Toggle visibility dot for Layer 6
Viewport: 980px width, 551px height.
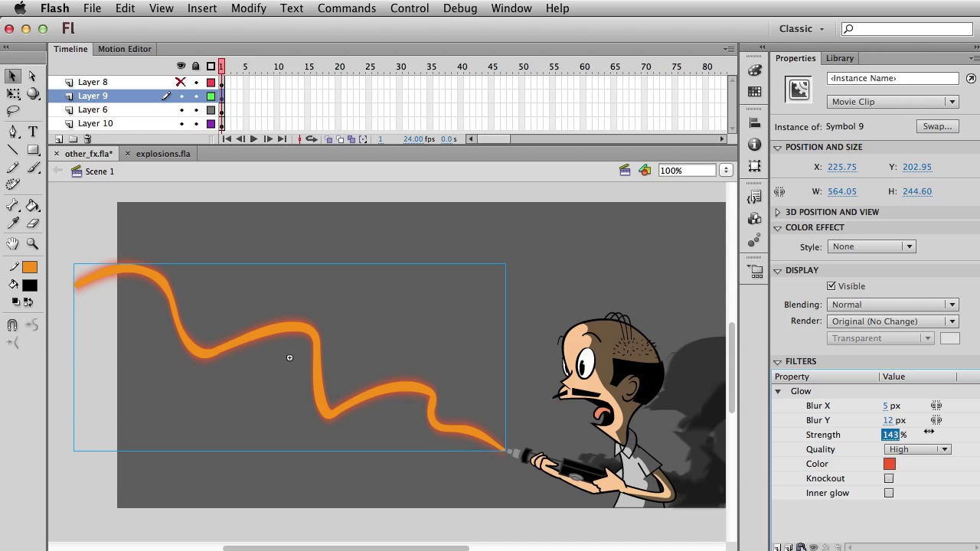(x=181, y=110)
